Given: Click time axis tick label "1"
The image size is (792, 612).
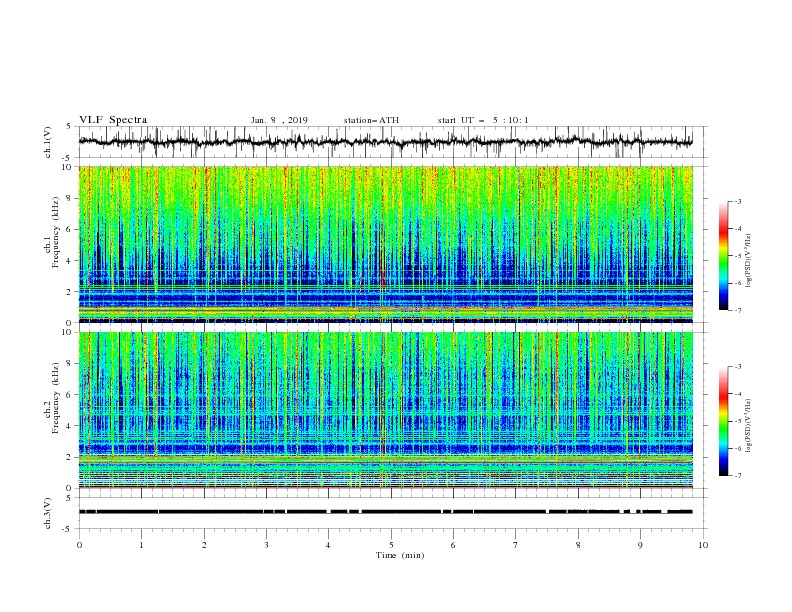Looking at the screenshot, I should pos(141,545).
